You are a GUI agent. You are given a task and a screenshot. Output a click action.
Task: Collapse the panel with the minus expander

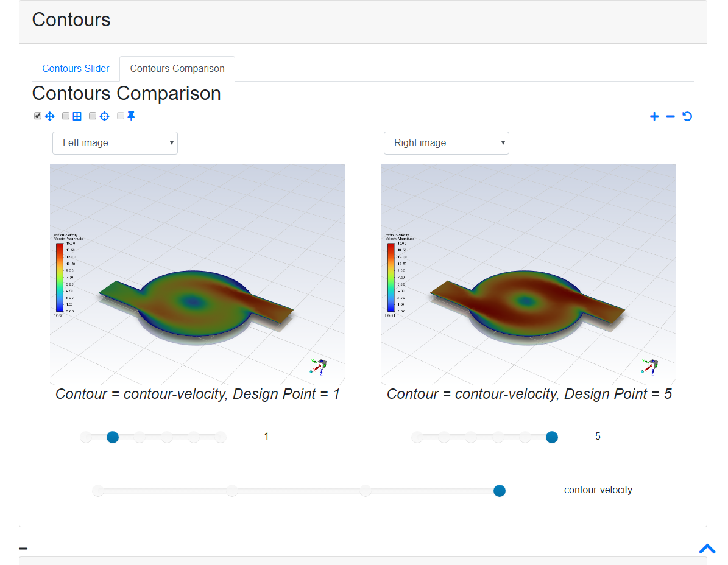coord(23,548)
